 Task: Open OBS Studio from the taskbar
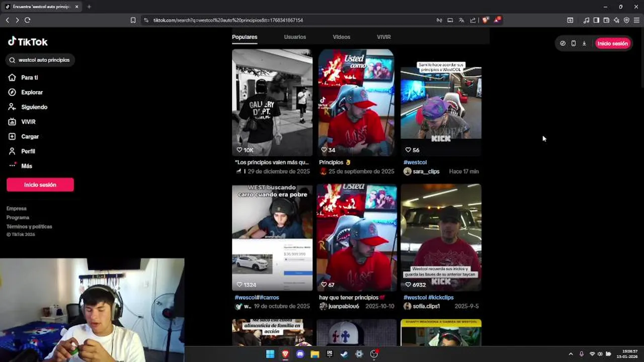click(374, 354)
